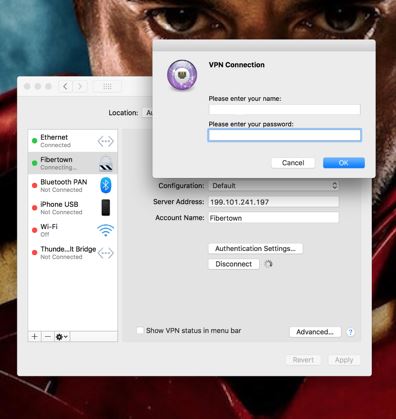Click the Thunderbolt Bridge arrows icon

105,253
